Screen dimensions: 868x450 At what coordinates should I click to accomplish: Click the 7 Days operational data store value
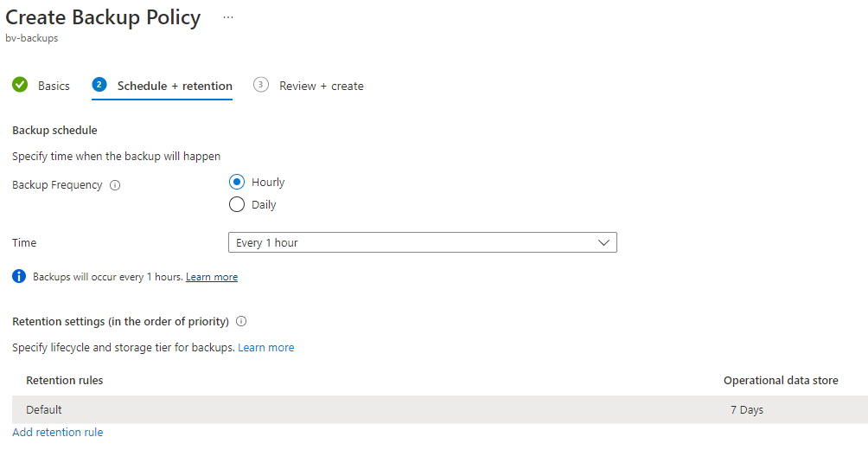coord(746,409)
